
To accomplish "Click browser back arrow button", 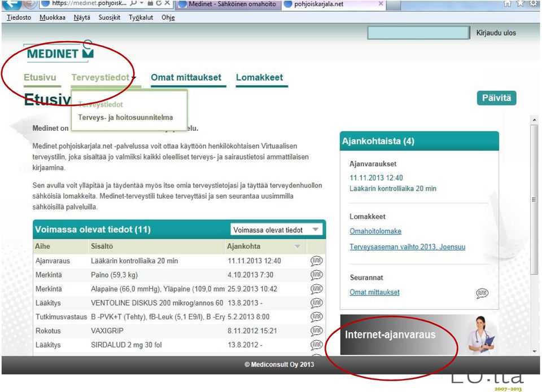I will (x=11, y=4).
